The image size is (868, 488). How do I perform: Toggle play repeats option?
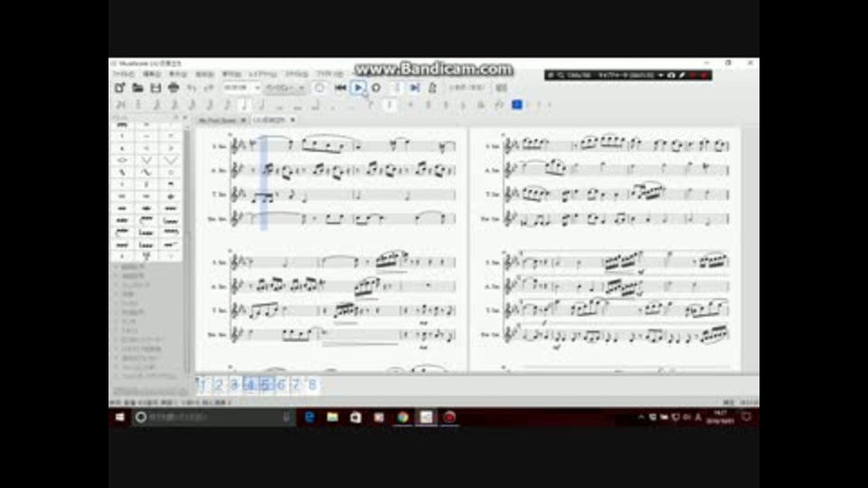click(396, 88)
